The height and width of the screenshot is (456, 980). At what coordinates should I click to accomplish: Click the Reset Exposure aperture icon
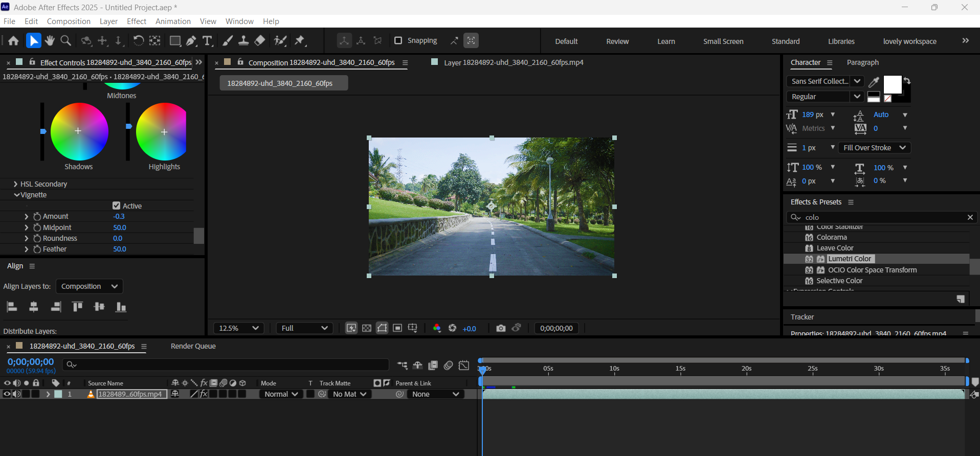[452, 328]
